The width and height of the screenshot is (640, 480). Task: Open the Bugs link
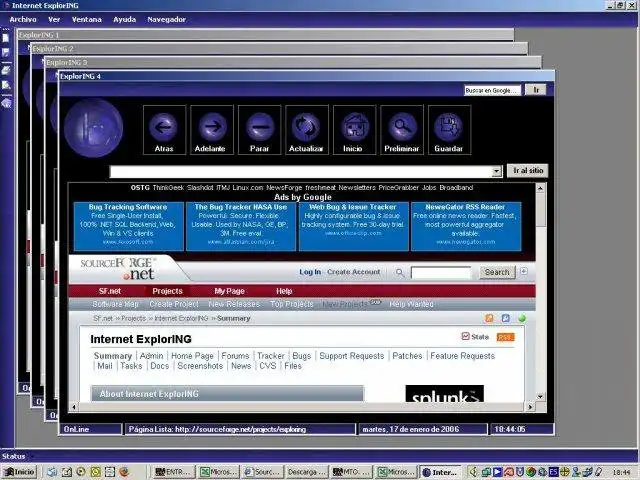point(302,356)
